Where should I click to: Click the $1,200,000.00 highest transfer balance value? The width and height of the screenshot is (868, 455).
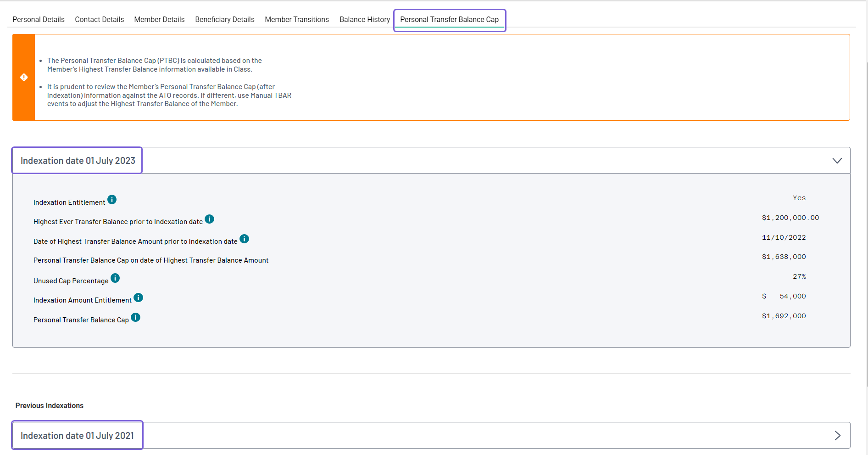pyautogui.click(x=790, y=218)
